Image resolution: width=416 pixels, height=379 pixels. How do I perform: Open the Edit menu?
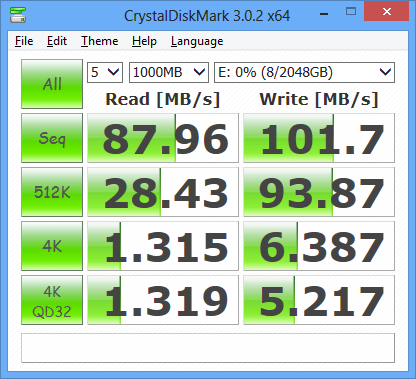[57, 41]
